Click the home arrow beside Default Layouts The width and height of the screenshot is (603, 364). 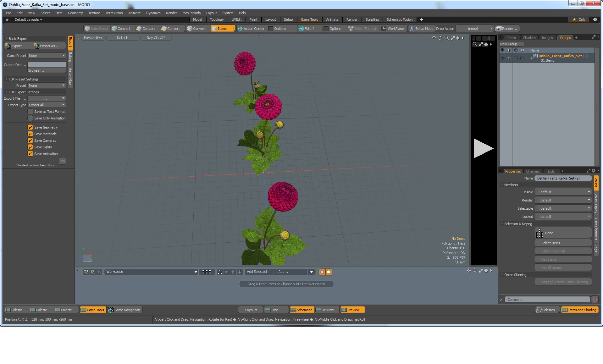[7, 19]
